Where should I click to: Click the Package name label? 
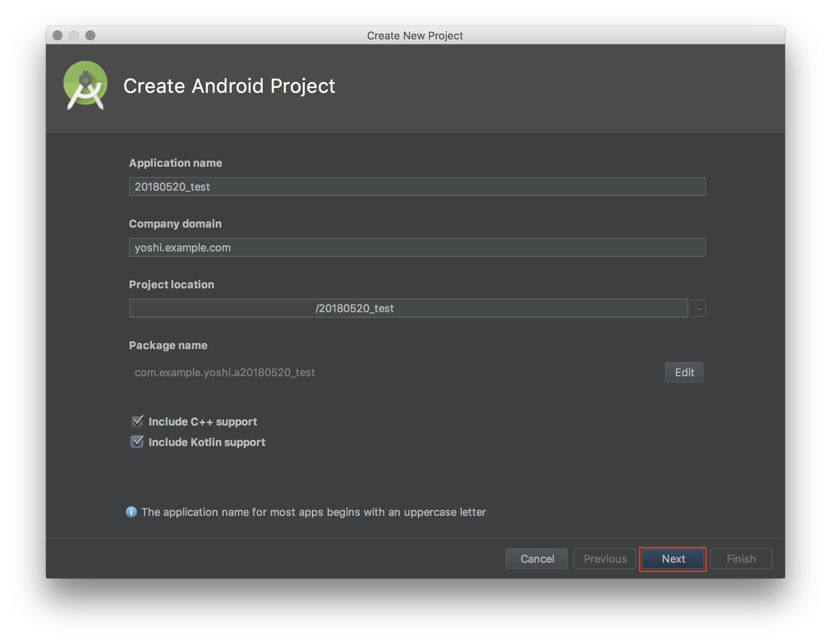[x=168, y=345]
